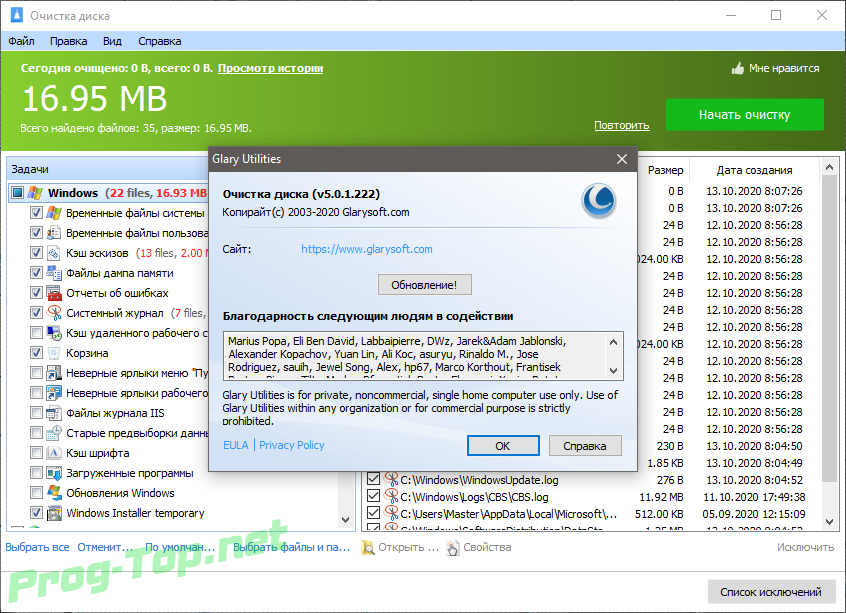
Task: Click 'Выбрать все' link
Action: tap(37, 547)
